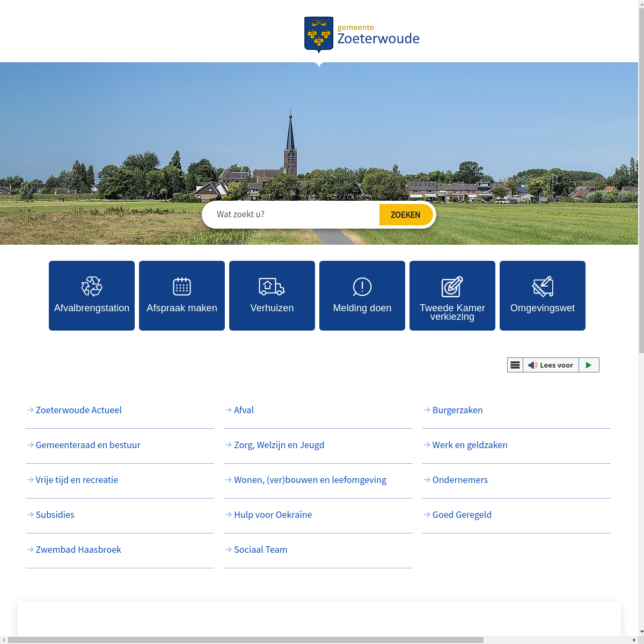Screen dimensions: 644x644
Task: Click the ZOEKEN search button
Action: pyautogui.click(x=406, y=215)
